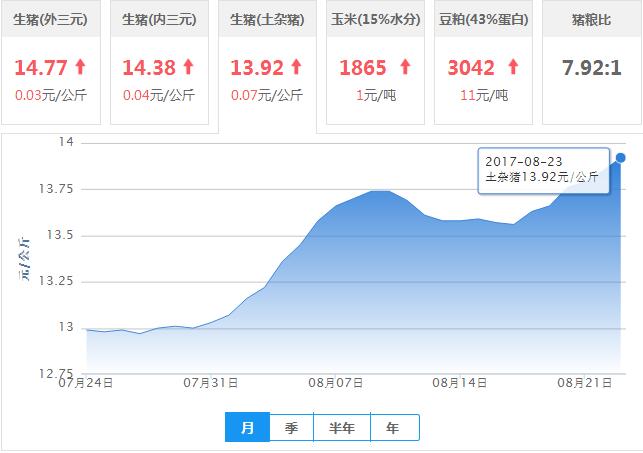
Task: Switch chart range to 年
Action: [x=394, y=427]
